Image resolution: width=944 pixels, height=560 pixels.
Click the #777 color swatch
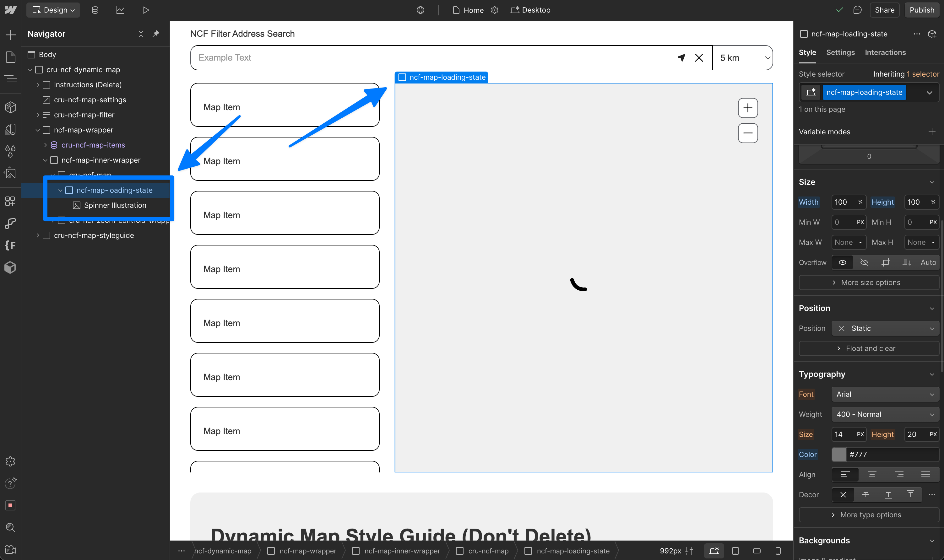839,454
